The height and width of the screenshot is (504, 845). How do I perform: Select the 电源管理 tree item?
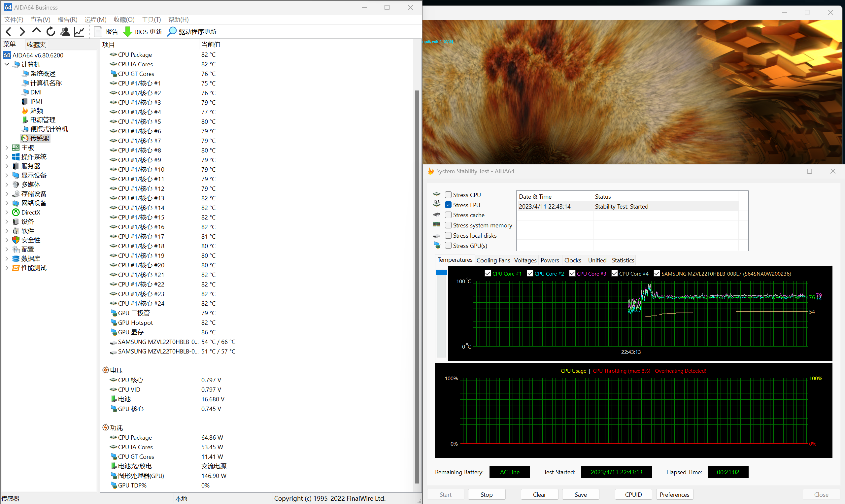click(x=39, y=120)
